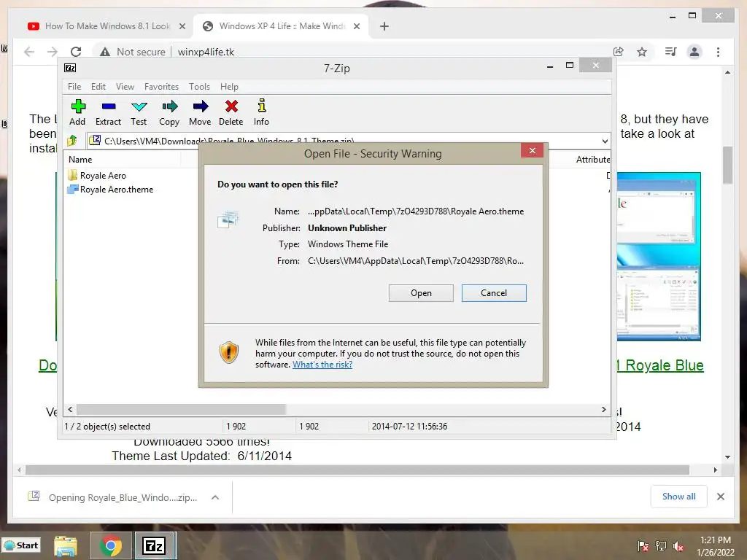Click the security shield warning icon
Image resolution: width=747 pixels, height=560 pixels.
point(229,352)
